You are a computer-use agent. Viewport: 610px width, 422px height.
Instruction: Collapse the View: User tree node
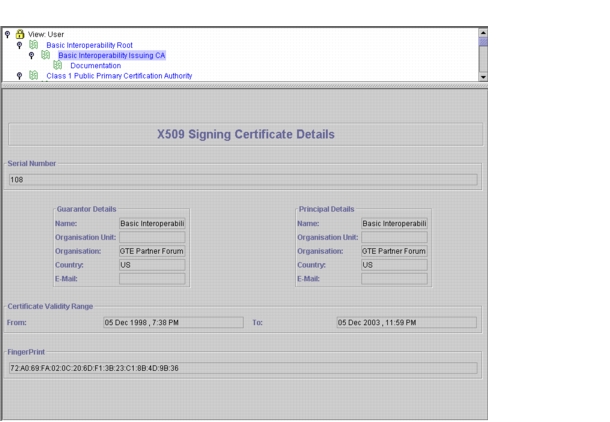[x=7, y=35]
